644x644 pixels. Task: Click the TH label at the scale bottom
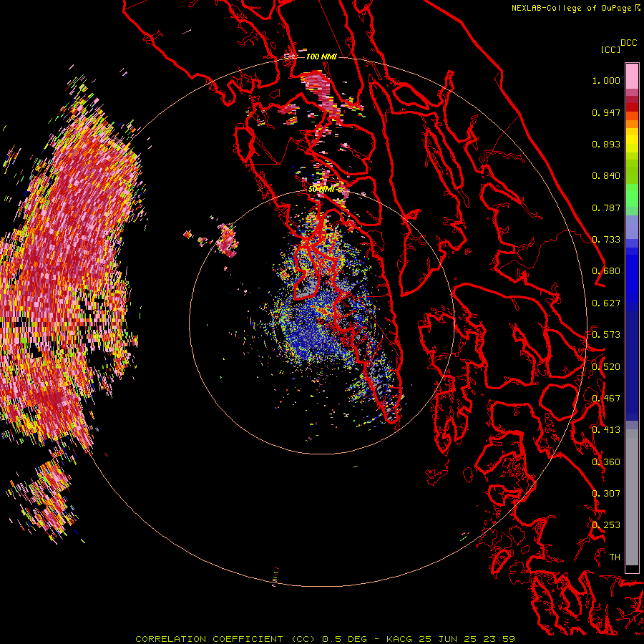point(615,557)
